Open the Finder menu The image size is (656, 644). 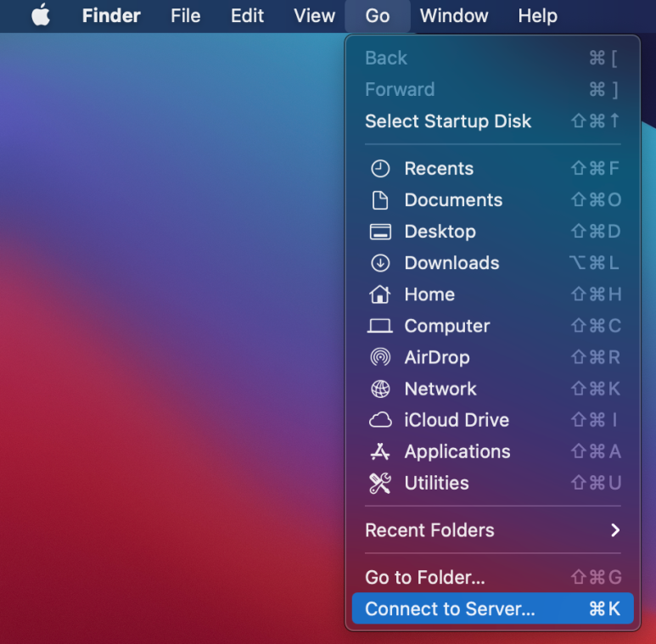coord(111,16)
